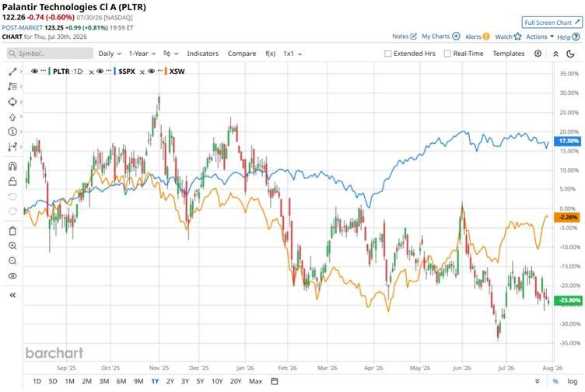
Task: Open the numbered marker tool
Action: [x=12, y=131]
